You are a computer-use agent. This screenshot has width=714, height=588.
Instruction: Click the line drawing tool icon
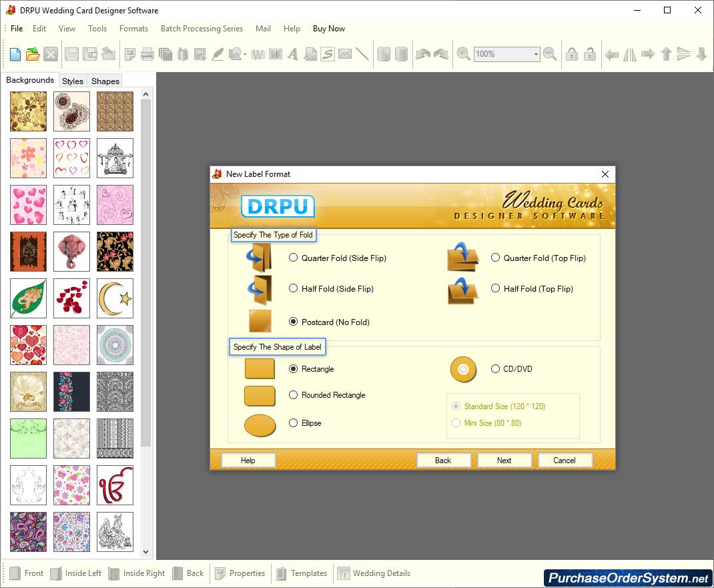(362, 54)
